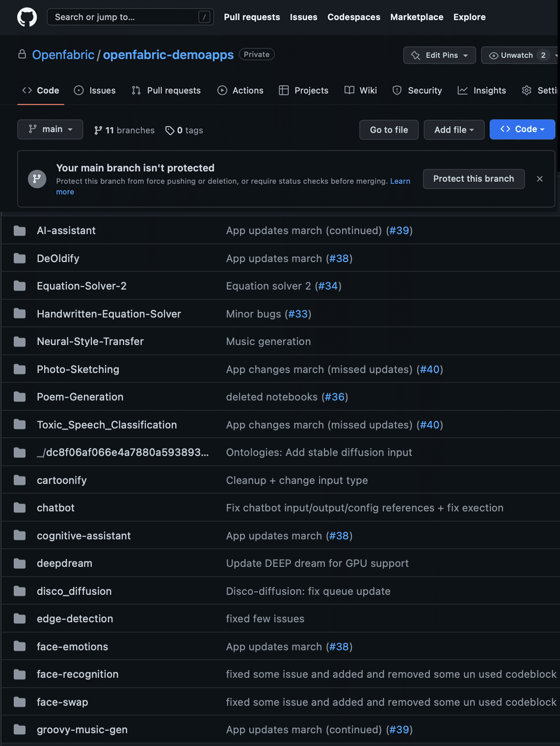Image resolution: width=560 pixels, height=746 pixels.
Task: Open the dc8f06af066e4a7880a593893 folder
Action: point(123,453)
